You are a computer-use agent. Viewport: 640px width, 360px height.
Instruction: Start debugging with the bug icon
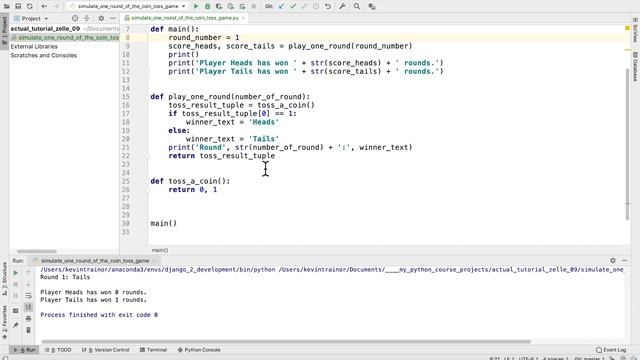click(x=207, y=7)
